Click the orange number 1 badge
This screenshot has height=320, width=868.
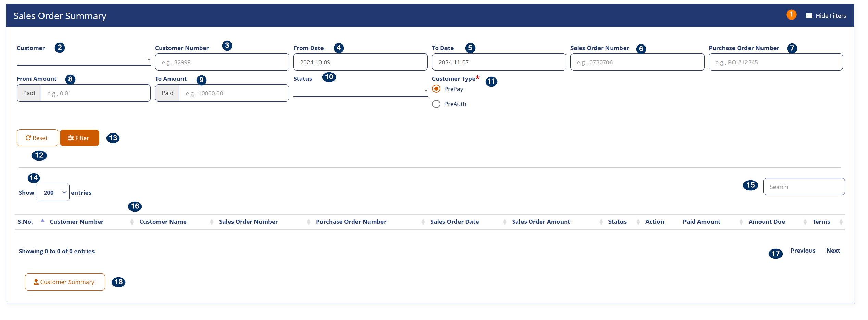coord(791,15)
